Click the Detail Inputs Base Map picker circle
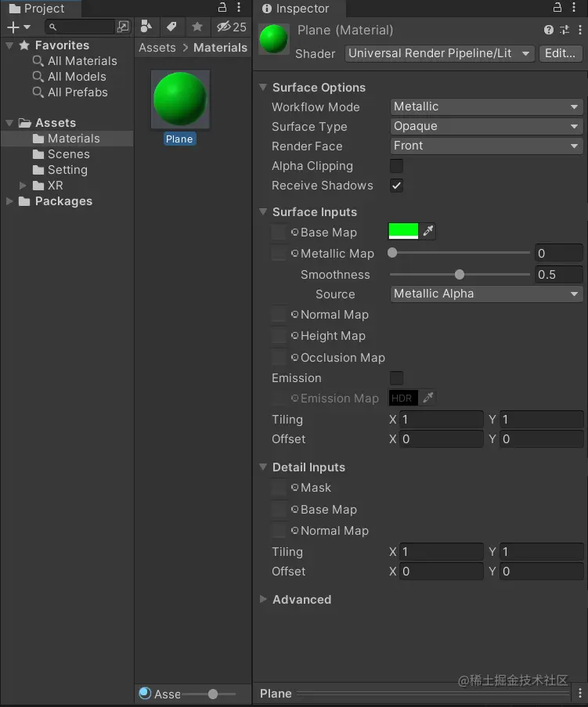The image size is (588, 707). click(294, 509)
